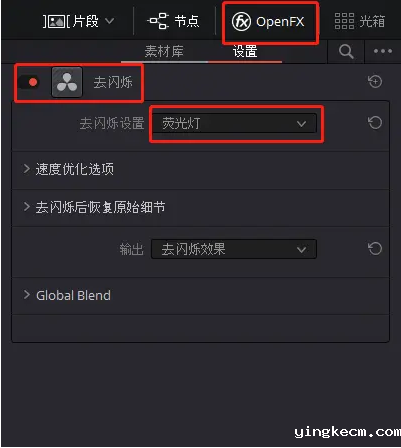The height and width of the screenshot is (448, 401).
Task: Switch to the 设置 tab
Action: (245, 52)
